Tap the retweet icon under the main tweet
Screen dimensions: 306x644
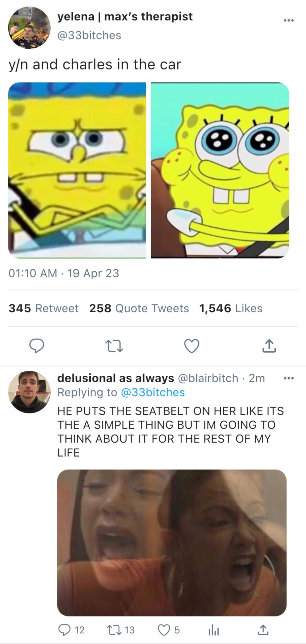click(114, 346)
